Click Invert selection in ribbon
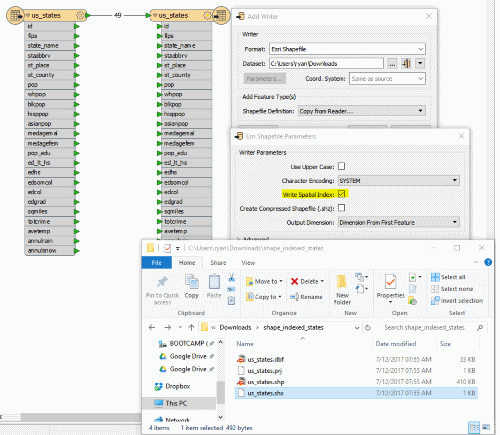 457,301
